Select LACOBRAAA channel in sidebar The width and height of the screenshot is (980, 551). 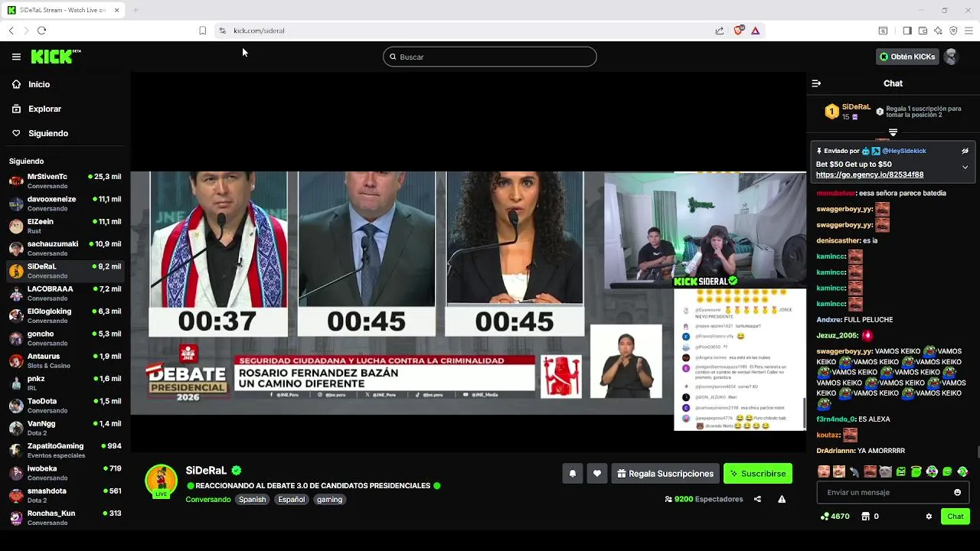(x=64, y=293)
